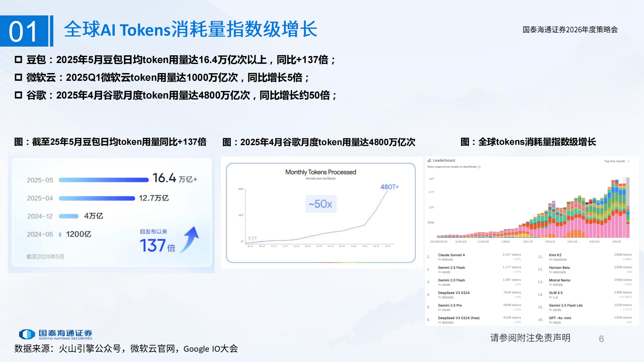
Task: Select the DeepSeek V3 0324 leaderboard entry
Action: click(x=453, y=293)
